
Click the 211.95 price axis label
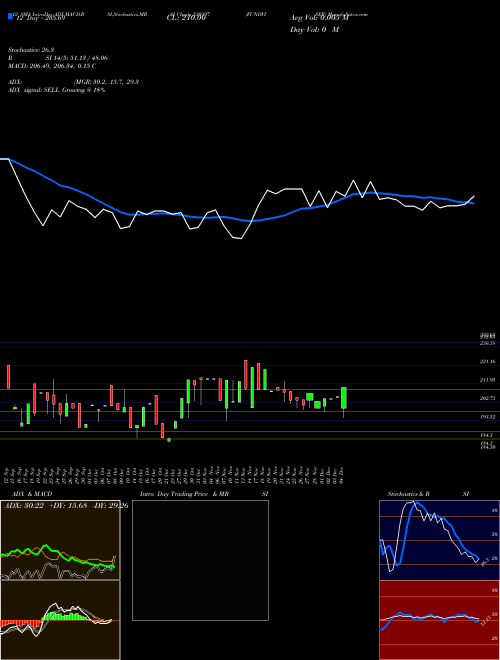[x=489, y=380]
